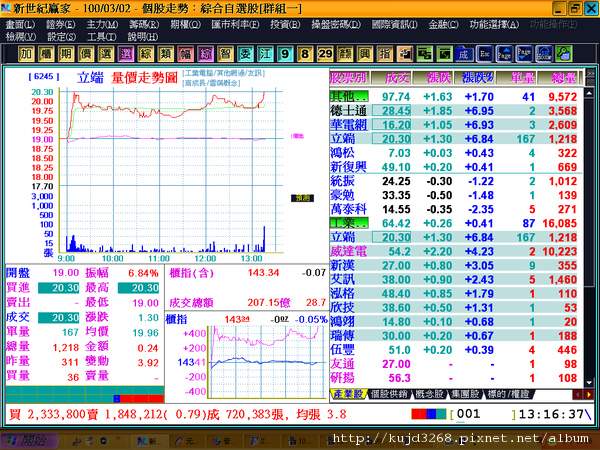Image resolution: width=600 pixels, height=450 pixels.
Task: Click the 股票別 column header
Action: (349, 78)
